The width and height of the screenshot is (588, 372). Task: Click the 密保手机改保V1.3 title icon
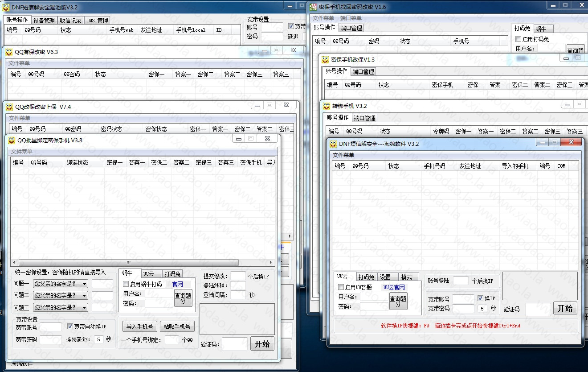[325, 59]
